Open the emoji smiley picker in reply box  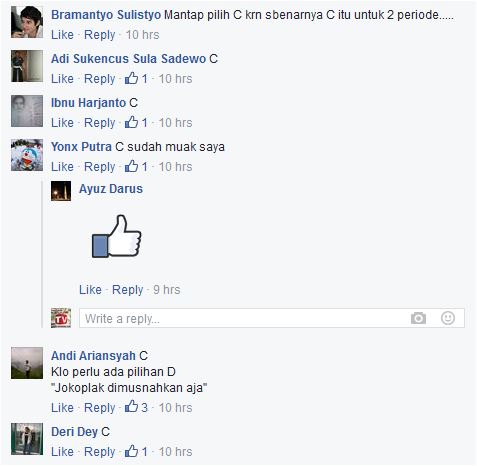(448, 318)
